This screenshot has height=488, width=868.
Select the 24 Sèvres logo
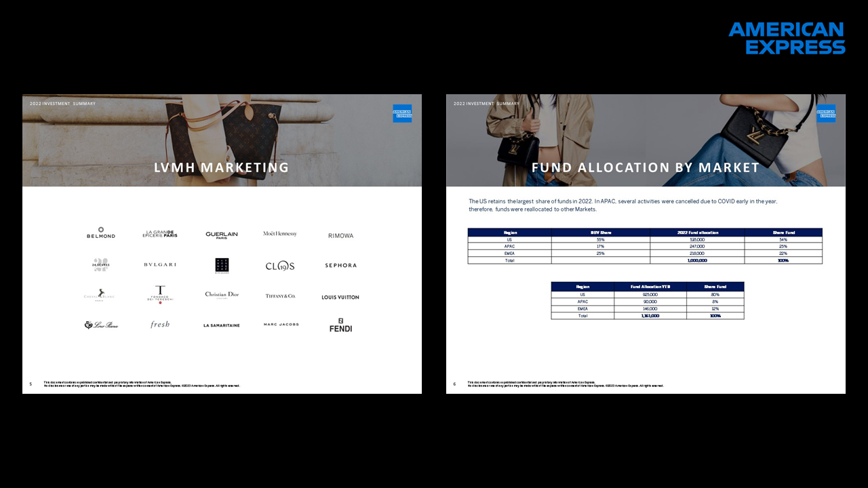pos(101,265)
